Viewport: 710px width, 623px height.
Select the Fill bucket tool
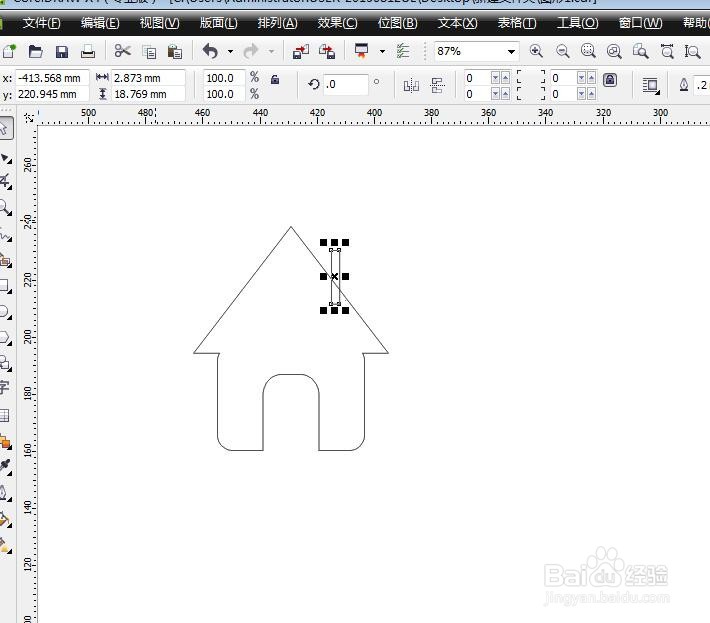click(5, 519)
